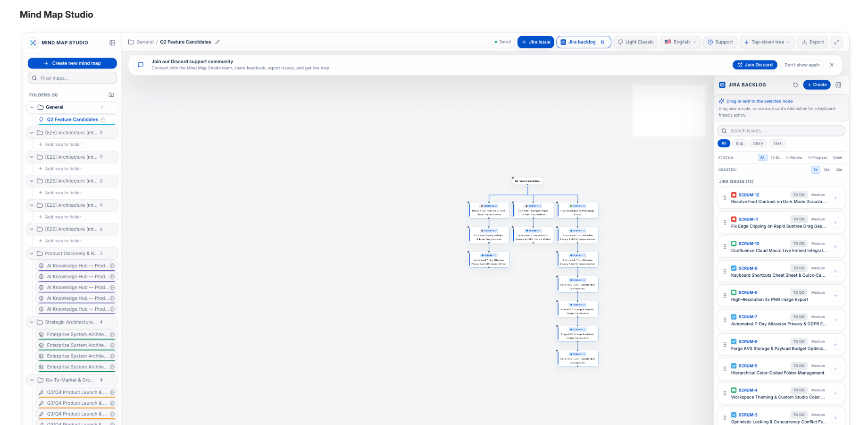Click the drag handle of SCRUM-8 card
This screenshot has height=425, width=868.
(725, 296)
